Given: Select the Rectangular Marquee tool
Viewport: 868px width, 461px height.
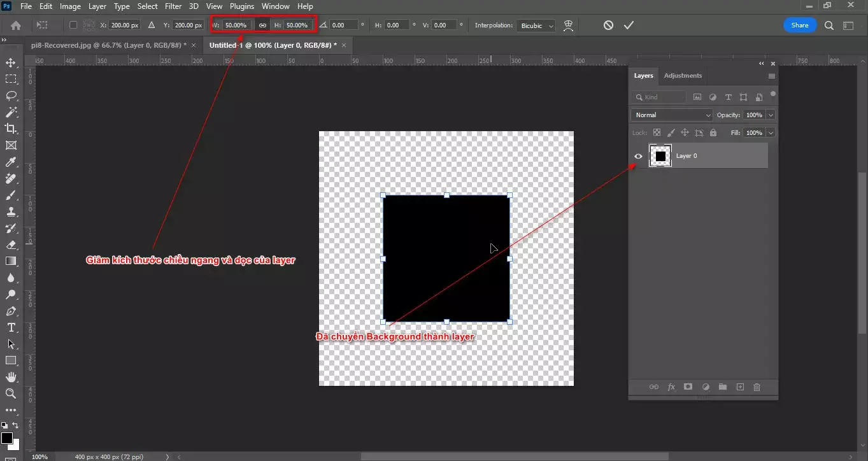Looking at the screenshot, I should coord(9,78).
